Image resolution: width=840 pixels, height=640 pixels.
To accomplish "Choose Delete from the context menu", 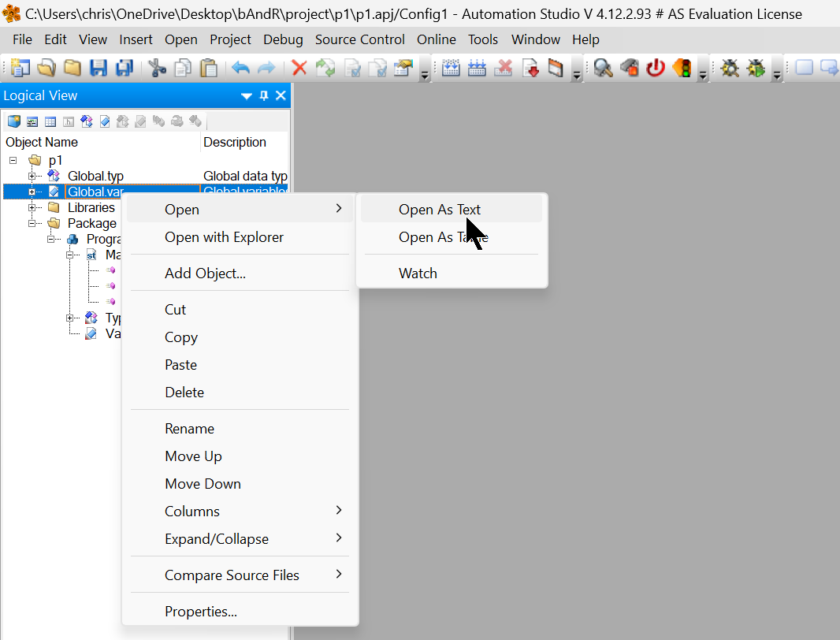I will (240, 393).
